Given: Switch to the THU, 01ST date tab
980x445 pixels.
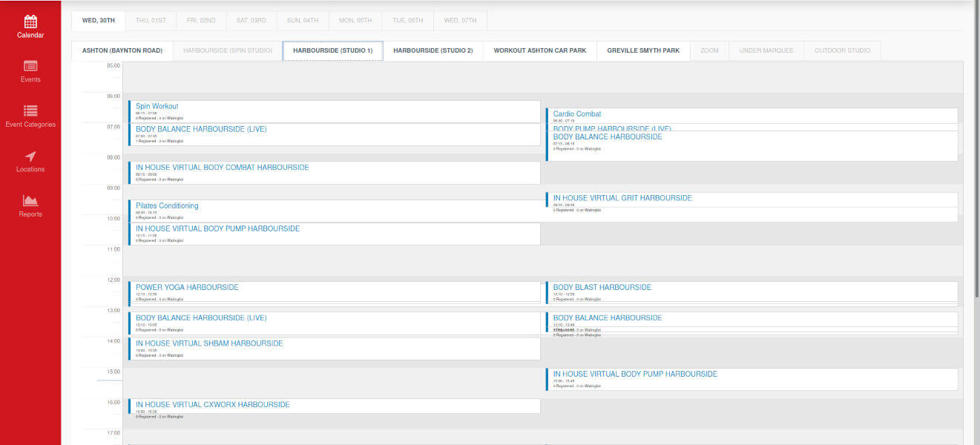Looking at the screenshot, I should tap(151, 21).
